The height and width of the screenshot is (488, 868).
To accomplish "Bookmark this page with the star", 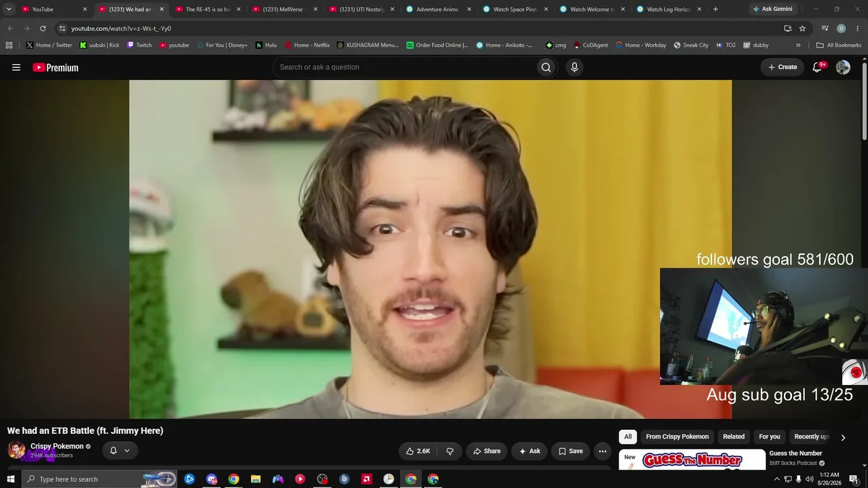I will coord(802,28).
